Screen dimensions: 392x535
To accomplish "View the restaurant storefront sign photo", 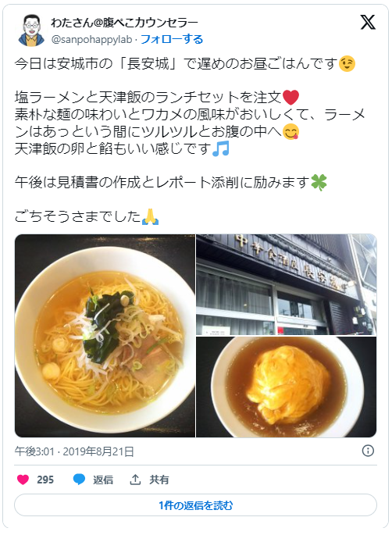I will [287, 284].
